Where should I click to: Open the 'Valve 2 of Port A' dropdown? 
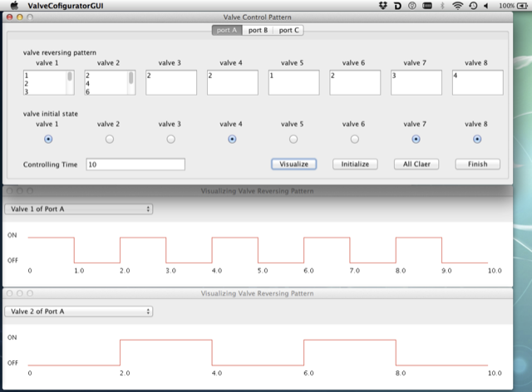click(x=79, y=311)
